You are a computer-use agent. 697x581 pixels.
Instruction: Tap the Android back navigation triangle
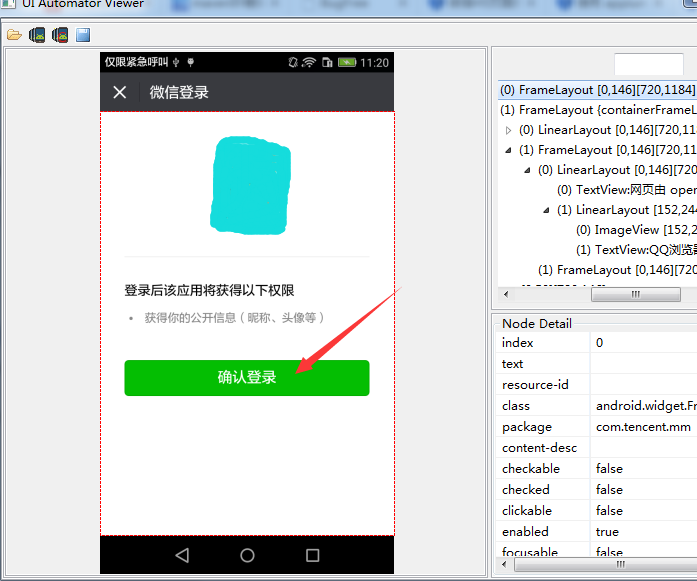pos(182,555)
